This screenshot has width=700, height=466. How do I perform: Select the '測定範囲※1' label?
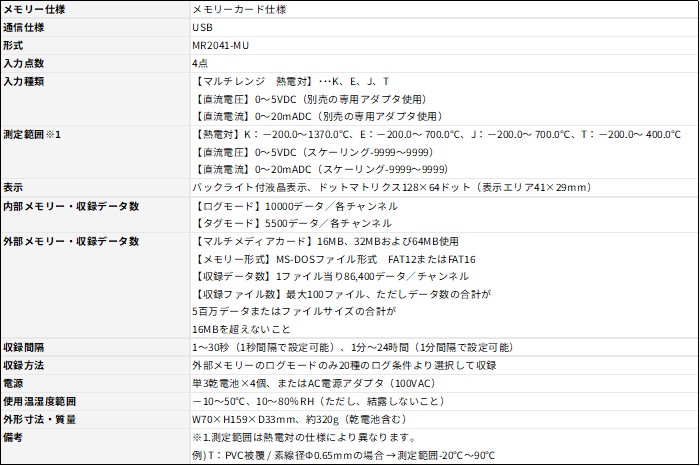tap(32, 134)
